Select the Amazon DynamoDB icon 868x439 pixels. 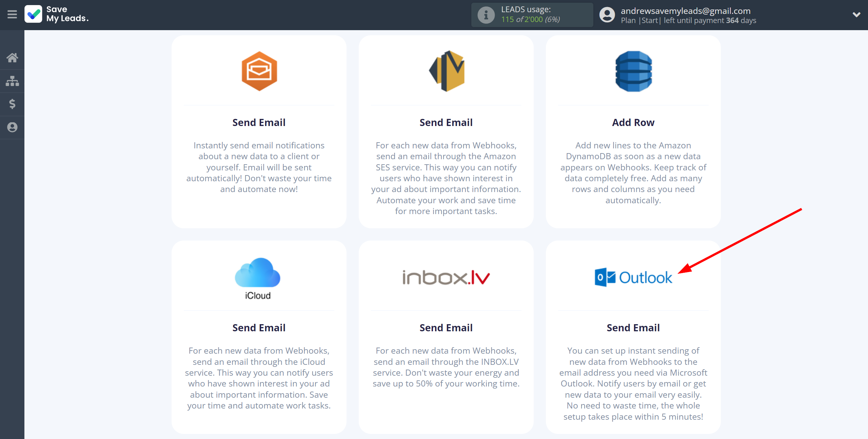coord(633,71)
